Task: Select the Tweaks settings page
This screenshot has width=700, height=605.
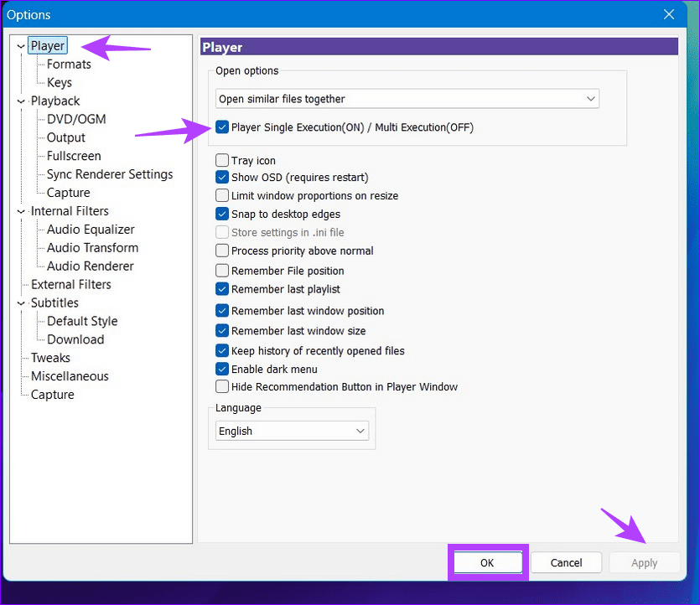Action: 51,358
